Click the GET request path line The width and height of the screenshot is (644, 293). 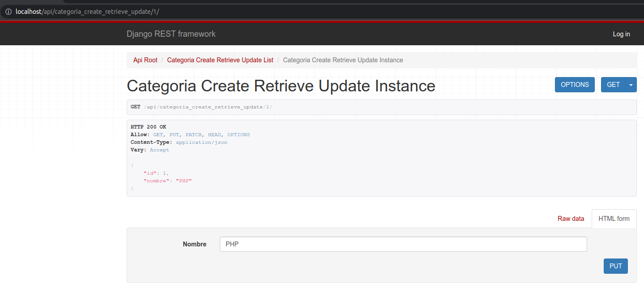[x=201, y=107]
